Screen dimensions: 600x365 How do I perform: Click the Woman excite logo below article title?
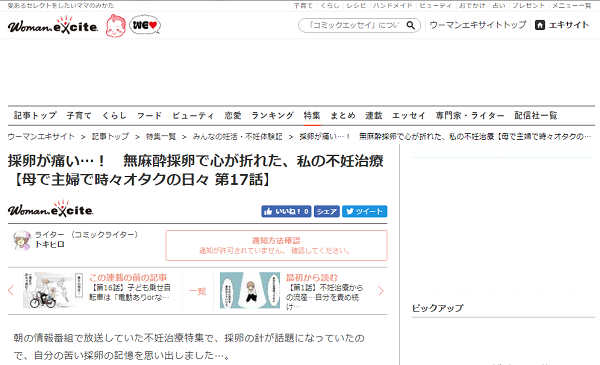51,209
